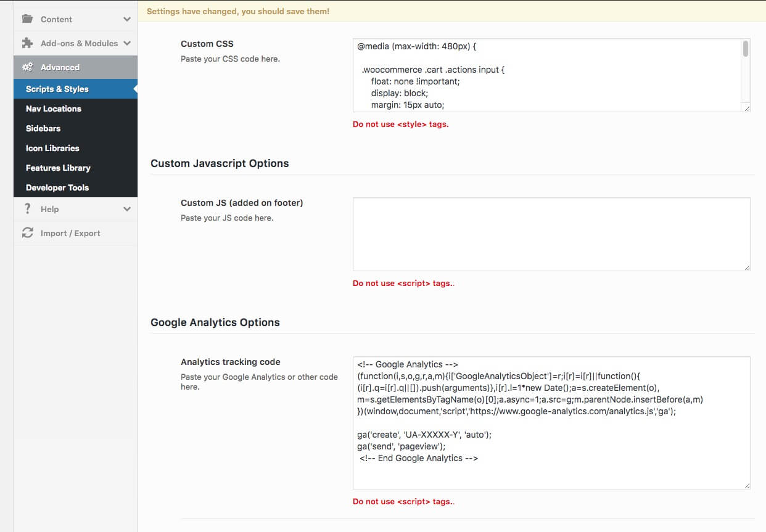The width and height of the screenshot is (766, 532).
Task: Click in the Analytics tracking code field
Action: (x=551, y=422)
